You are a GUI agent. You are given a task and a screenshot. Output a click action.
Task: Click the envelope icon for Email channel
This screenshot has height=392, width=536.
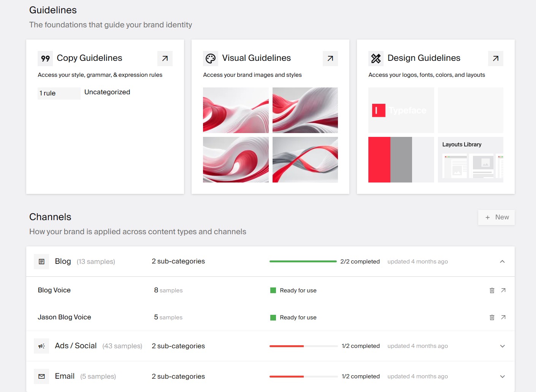41,376
